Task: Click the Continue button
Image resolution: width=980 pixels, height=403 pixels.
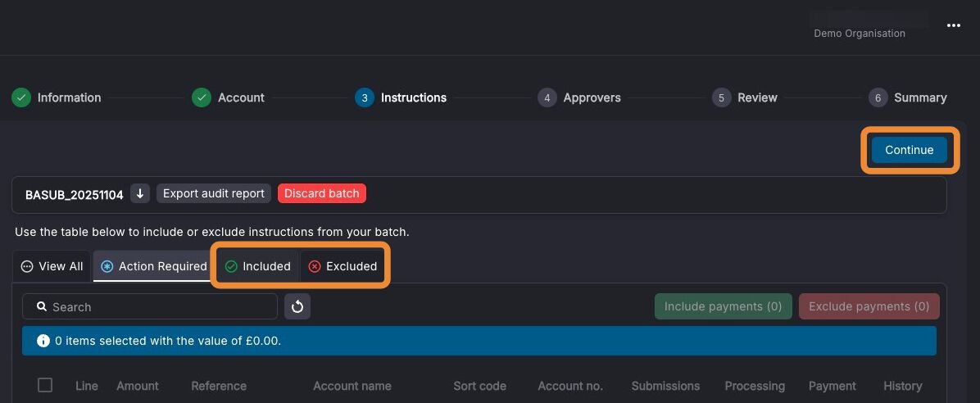Action: [x=909, y=150]
